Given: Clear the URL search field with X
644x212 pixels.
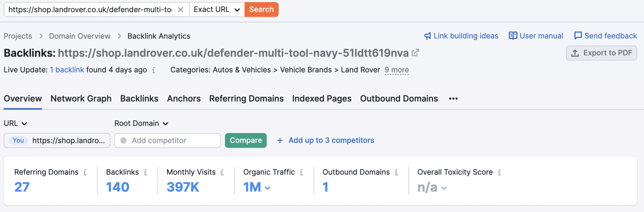Looking at the screenshot, I should tap(180, 9).
